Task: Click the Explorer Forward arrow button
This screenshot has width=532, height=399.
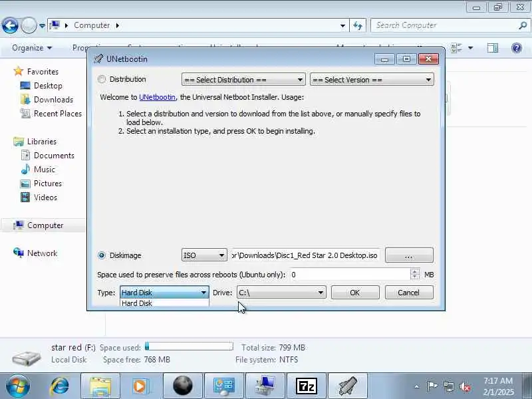Action: (x=29, y=25)
